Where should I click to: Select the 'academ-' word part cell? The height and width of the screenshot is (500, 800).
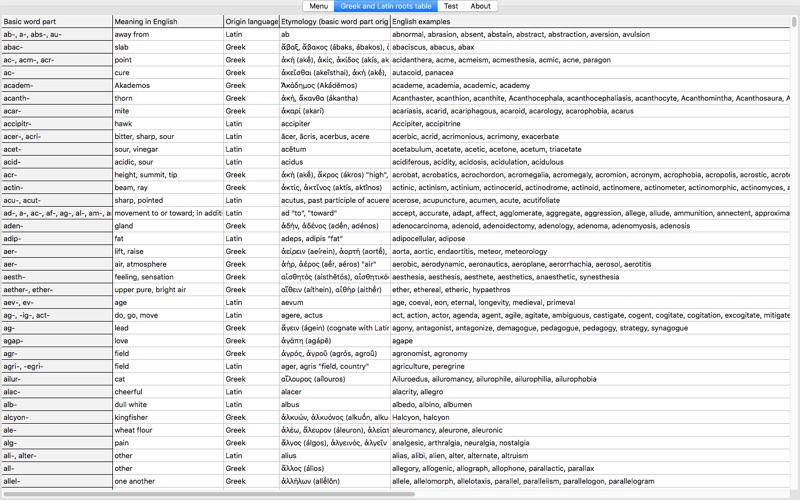pos(56,85)
